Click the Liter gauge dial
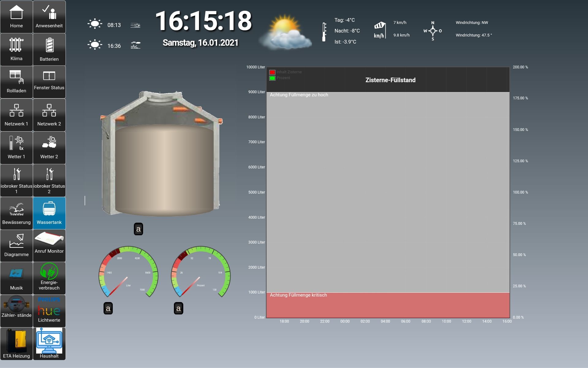The image size is (588, 368). (x=128, y=273)
